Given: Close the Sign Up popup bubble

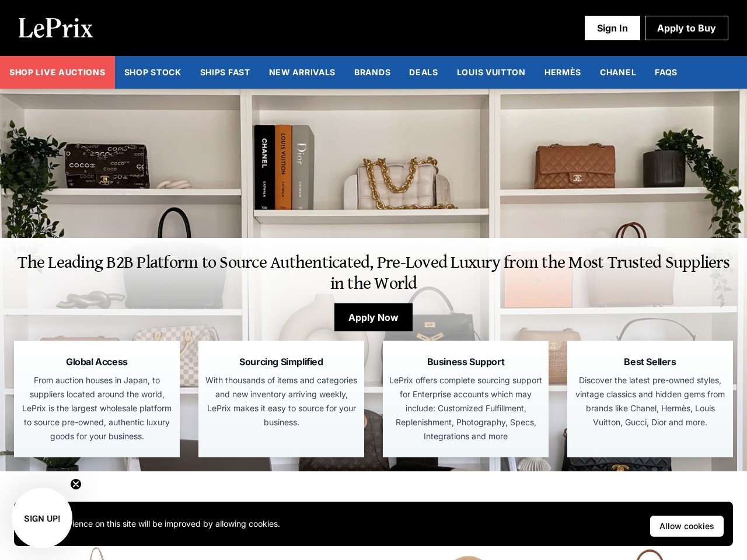Looking at the screenshot, I should [76, 484].
